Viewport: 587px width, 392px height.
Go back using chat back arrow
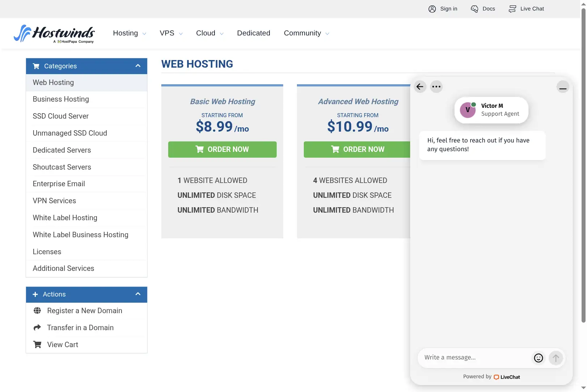click(420, 86)
